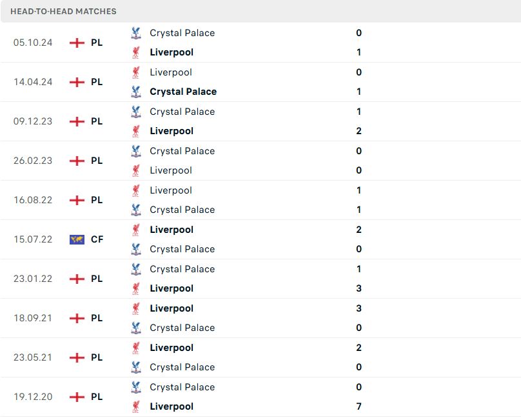Select PL league label for 23.01.22 match

tap(97, 279)
